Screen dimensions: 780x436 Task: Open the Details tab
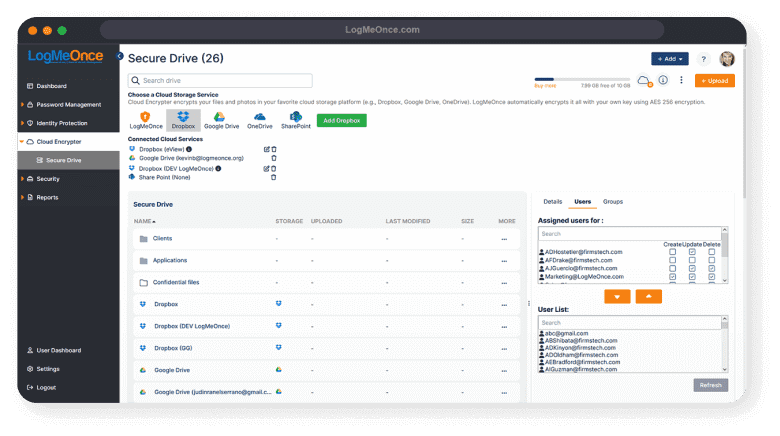553,202
